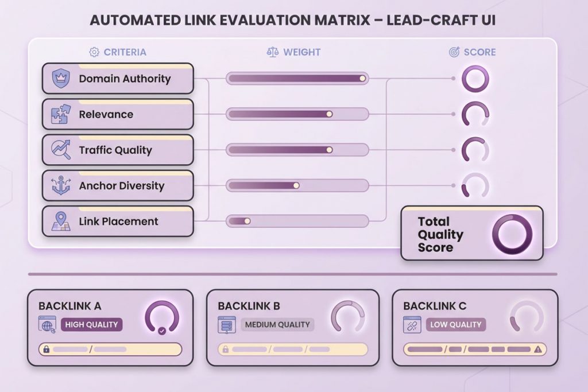This screenshot has height=392, width=588.
Task: Click the Medium Quality badge
Action: 277,324
